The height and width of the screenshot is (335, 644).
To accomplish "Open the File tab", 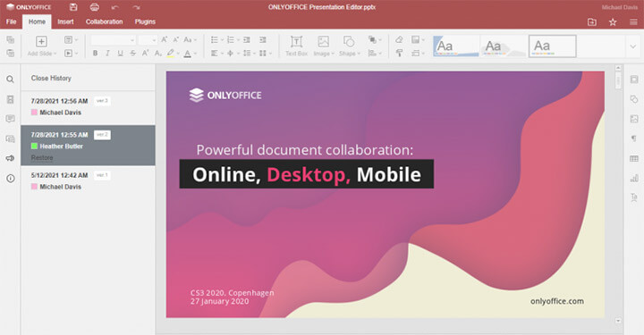I will pos(11,21).
